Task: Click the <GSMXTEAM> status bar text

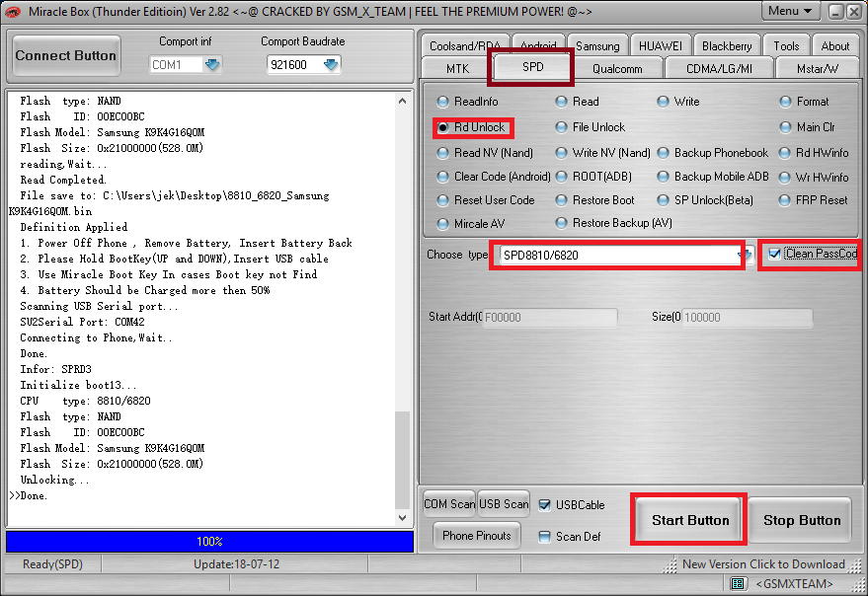Action: point(794,584)
